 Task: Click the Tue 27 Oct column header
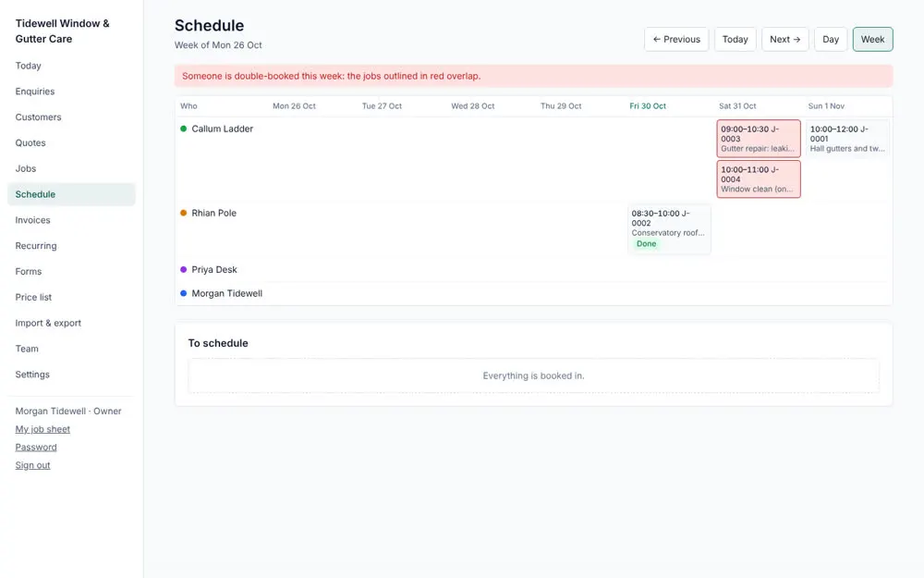(382, 106)
